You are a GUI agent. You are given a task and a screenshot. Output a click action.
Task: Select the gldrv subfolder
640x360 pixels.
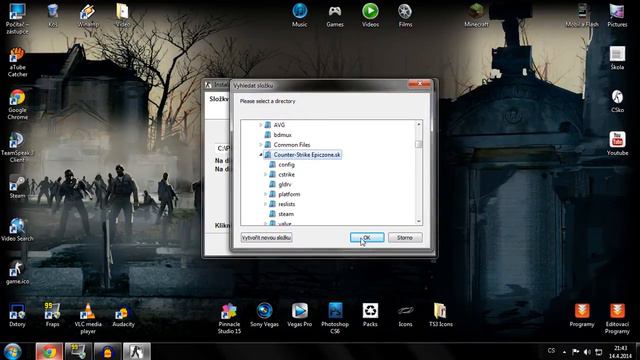tap(284, 184)
